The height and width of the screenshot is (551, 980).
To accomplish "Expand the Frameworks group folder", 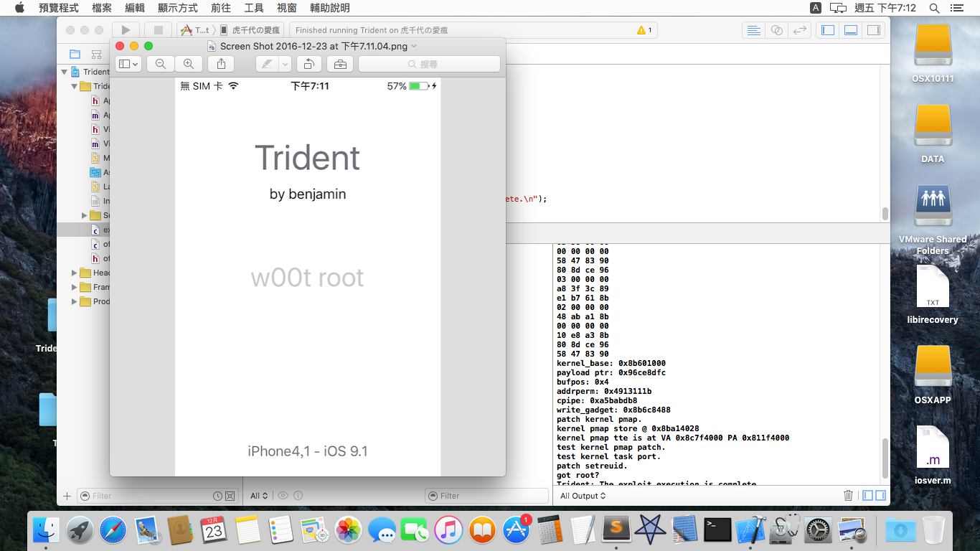I will pos(74,287).
